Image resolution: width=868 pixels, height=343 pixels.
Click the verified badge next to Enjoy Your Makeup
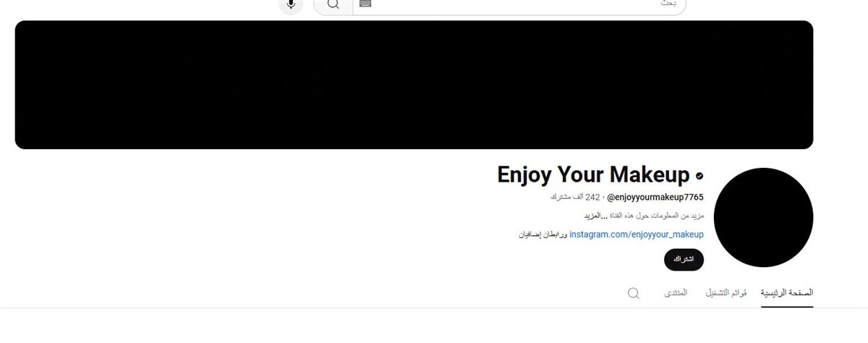699,176
